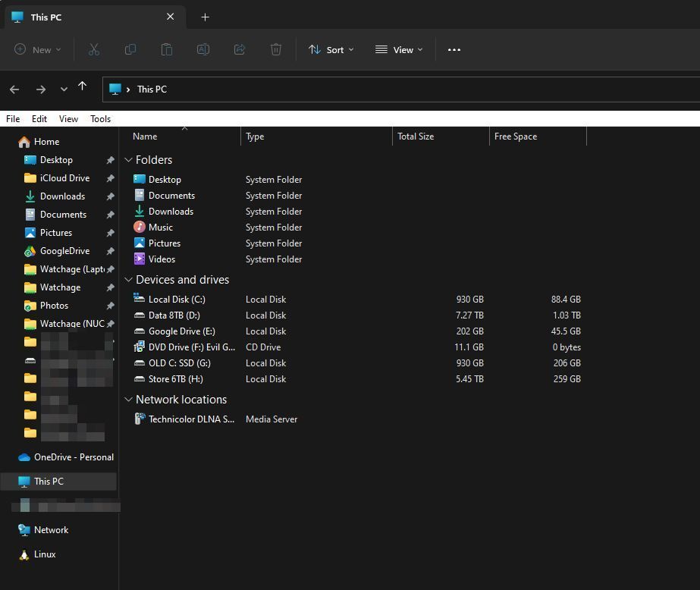Open the Linux entry in the sidebar
This screenshot has height=590, width=700.
[44, 554]
